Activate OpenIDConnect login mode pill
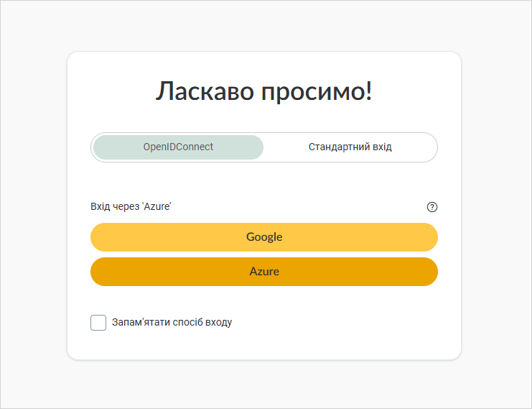This screenshot has height=409, width=532. coord(178,147)
